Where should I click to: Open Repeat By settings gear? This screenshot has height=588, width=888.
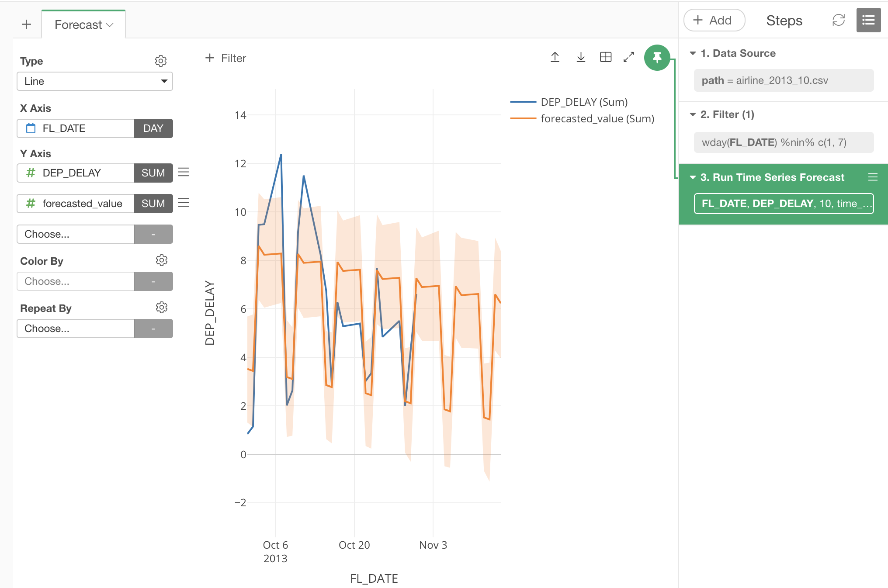tap(161, 308)
